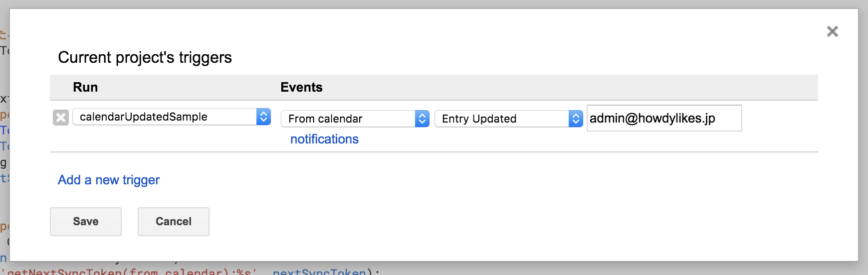Viewport: 868px width, 275px height.
Task: Click the function dropdown's blue arrow stepper
Action: (263, 117)
